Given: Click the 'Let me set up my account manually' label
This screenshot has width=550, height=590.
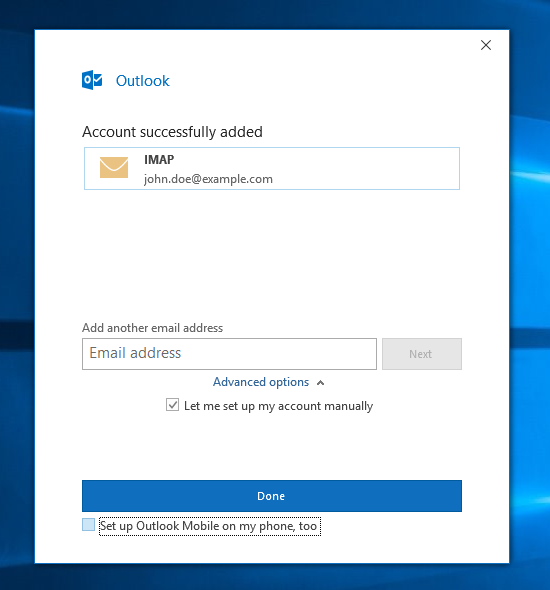Looking at the screenshot, I should [278, 406].
